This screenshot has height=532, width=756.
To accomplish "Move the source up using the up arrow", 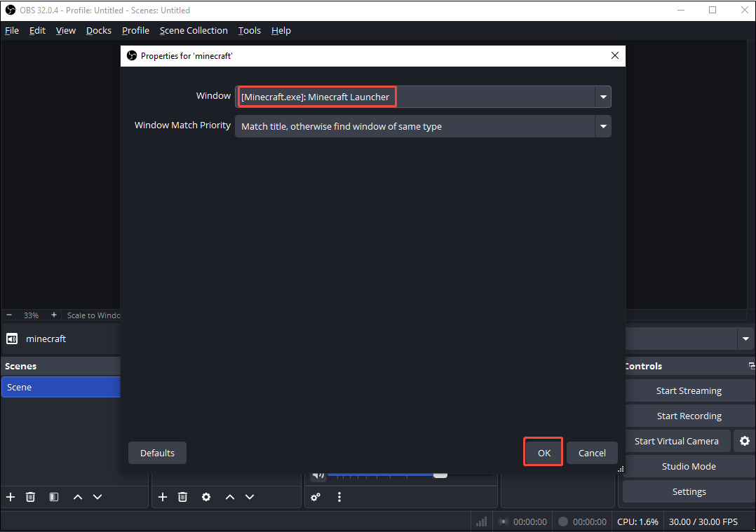I will (230, 497).
